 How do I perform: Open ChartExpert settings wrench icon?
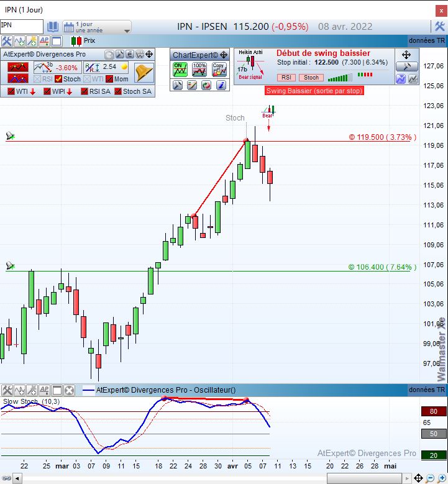point(178,85)
